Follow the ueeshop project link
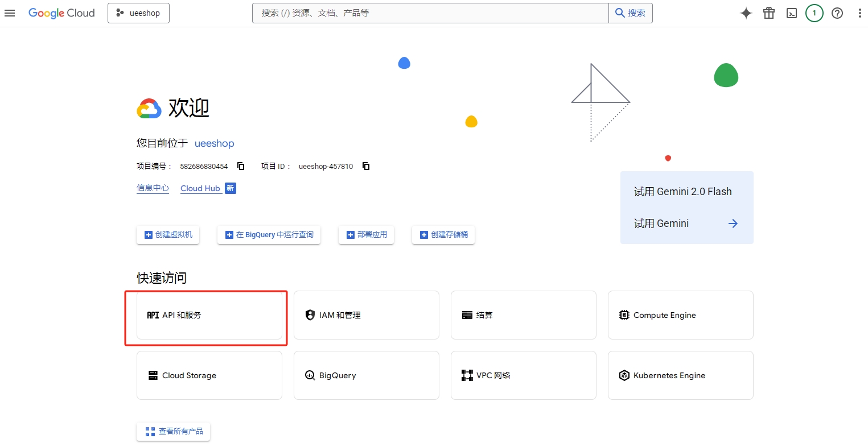 point(215,143)
